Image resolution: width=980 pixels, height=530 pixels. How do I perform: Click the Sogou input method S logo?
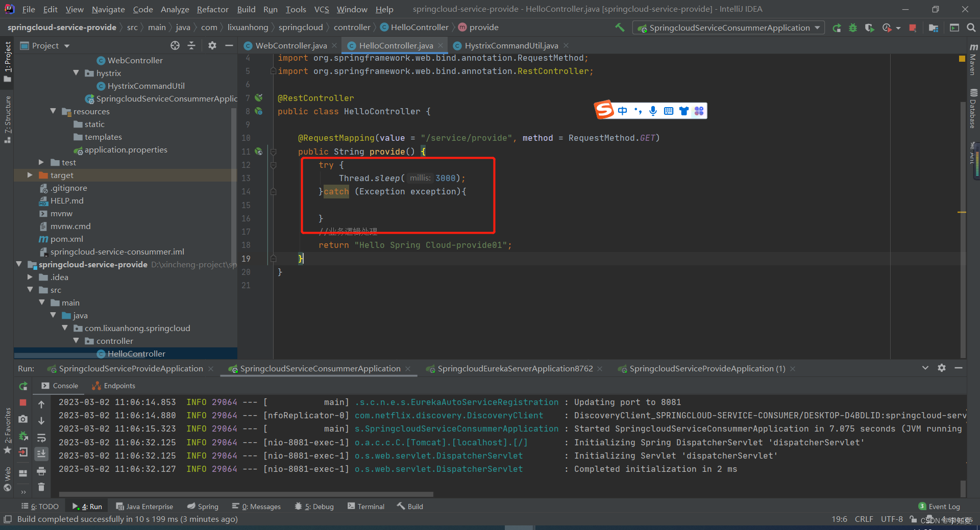(x=604, y=110)
